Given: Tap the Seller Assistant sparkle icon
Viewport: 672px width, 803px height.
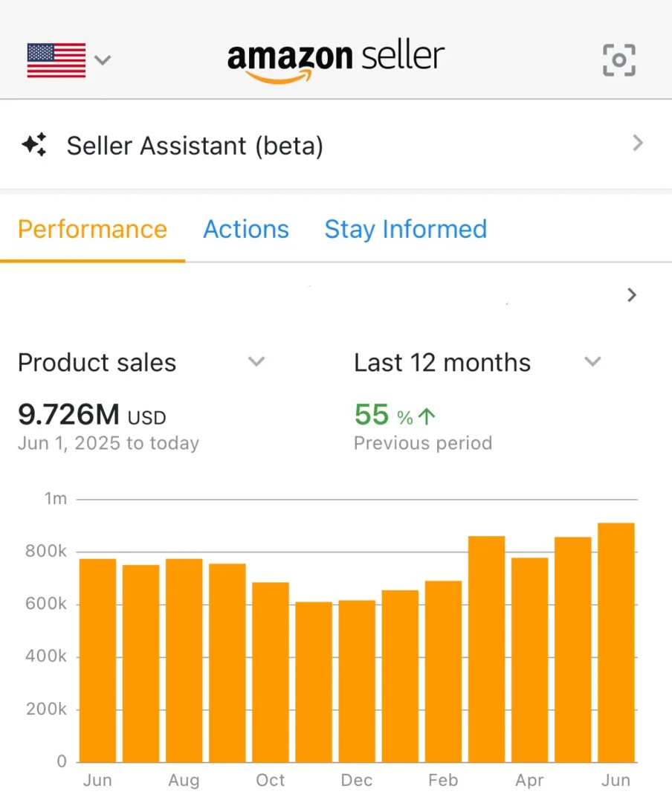Looking at the screenshot, I should pyautogui.click(x=34, y=145).
